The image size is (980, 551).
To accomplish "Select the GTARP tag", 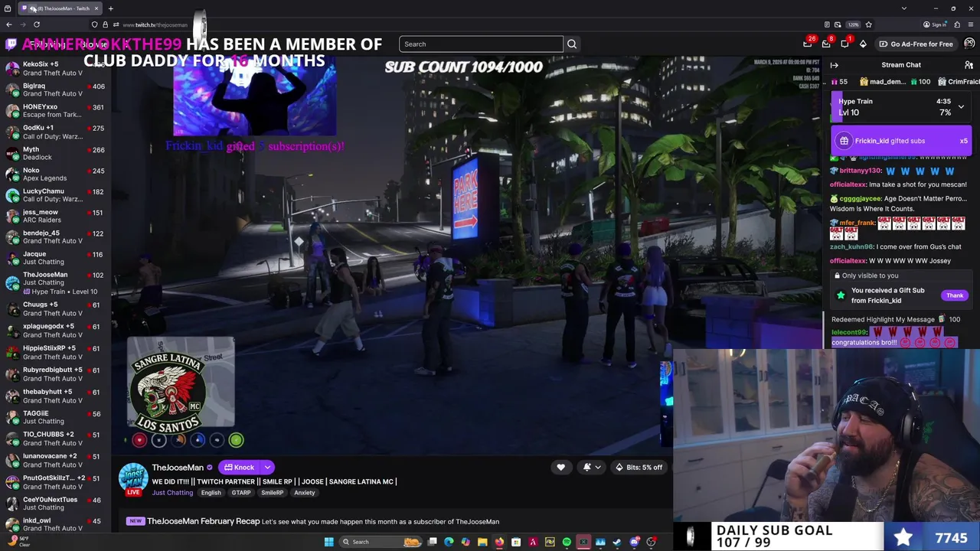I will [241, 493].
